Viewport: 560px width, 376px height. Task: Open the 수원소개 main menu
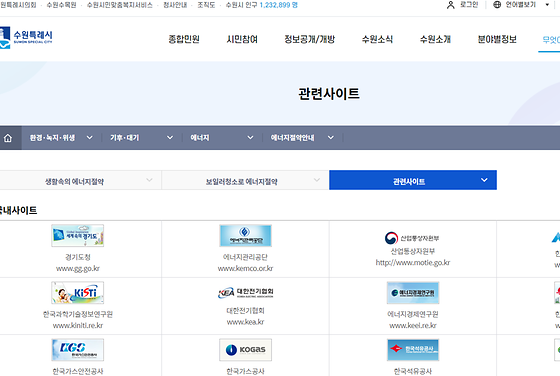coord(435,39)
